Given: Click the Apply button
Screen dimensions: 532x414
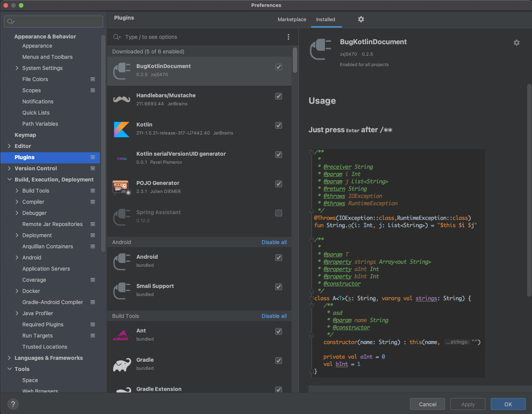Looking at the screenshot, I should (468, 404).
